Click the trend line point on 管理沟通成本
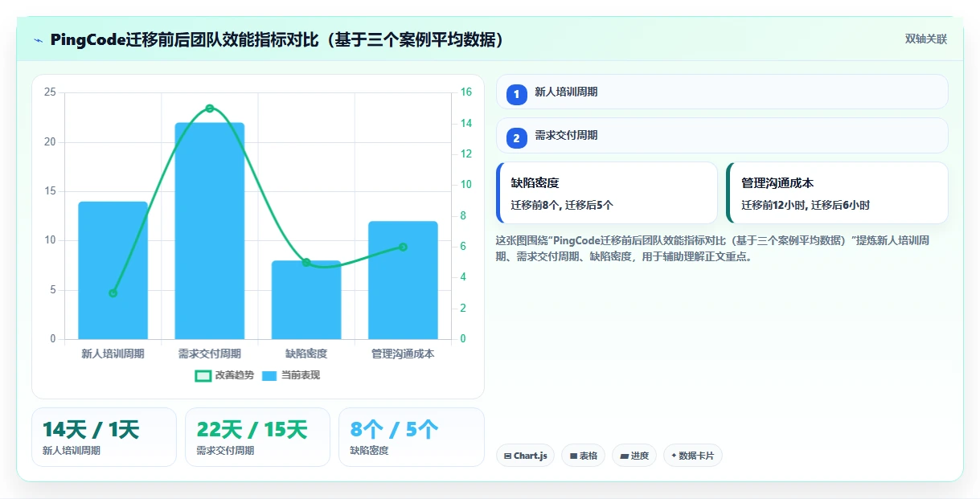 coord(403,247)
